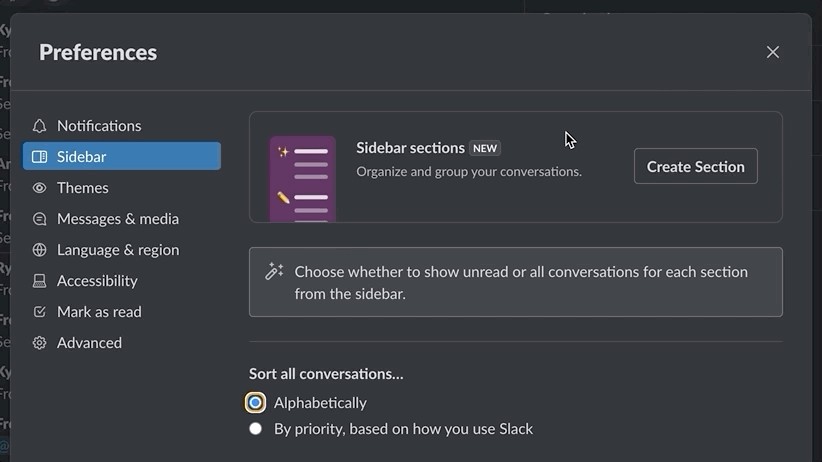Go to Messages & media settings
This screenshot has width=822, height=462.
(x=122, y=219)
